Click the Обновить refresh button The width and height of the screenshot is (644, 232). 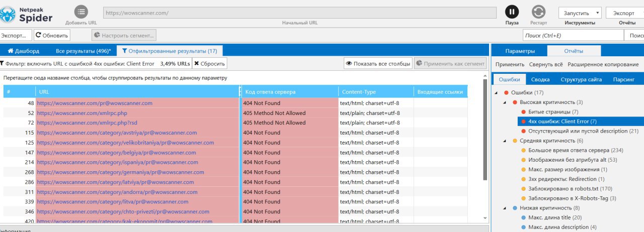click(x=52, y=35)
